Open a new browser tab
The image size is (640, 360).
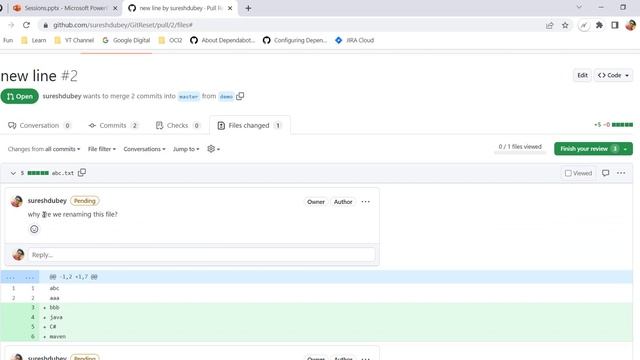coord(248,8)
